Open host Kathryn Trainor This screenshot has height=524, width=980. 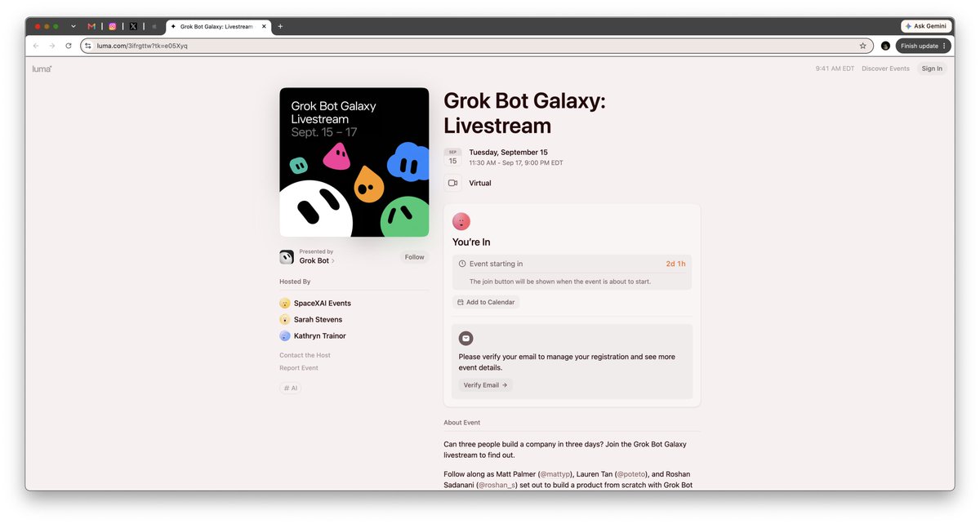(x=320, y=335)
